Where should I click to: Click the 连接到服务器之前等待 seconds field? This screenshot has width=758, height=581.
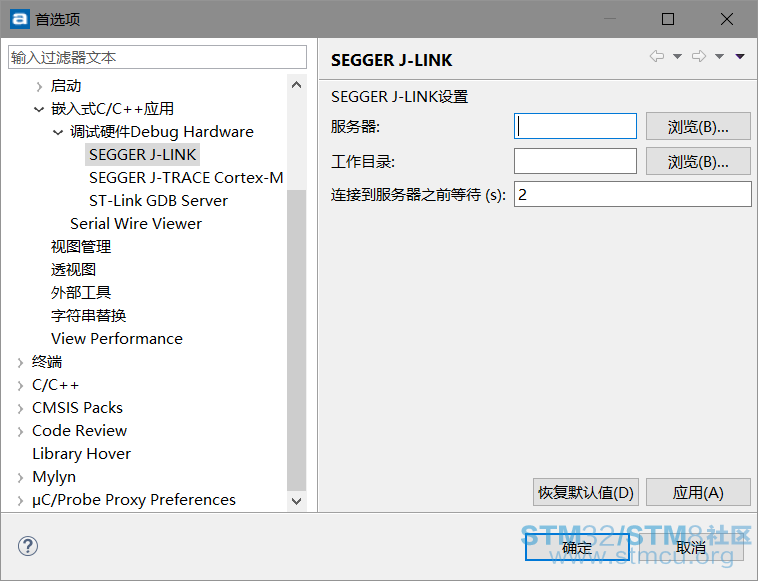tap(633, 194)
